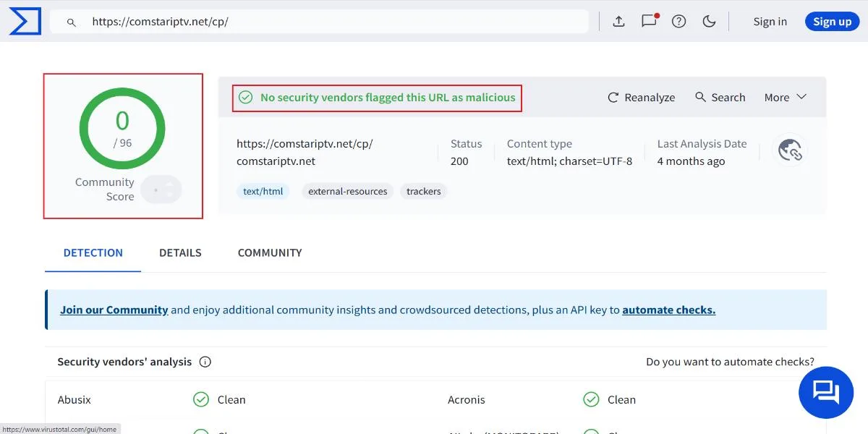Image resolution: width=868 pixels, height=434 pixels.
Task: Click the Acronis vendor name
Action: [x=467, y=399]
